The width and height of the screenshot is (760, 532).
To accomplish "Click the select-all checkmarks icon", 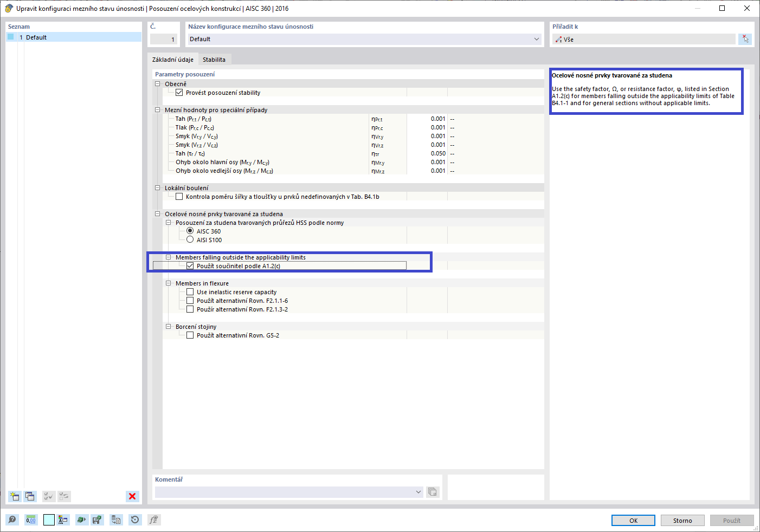I will (49, 496).
